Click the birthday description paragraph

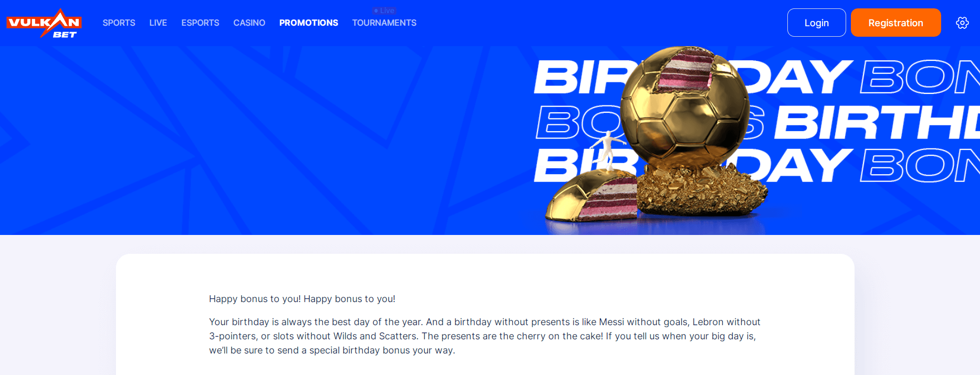[484, 336]
